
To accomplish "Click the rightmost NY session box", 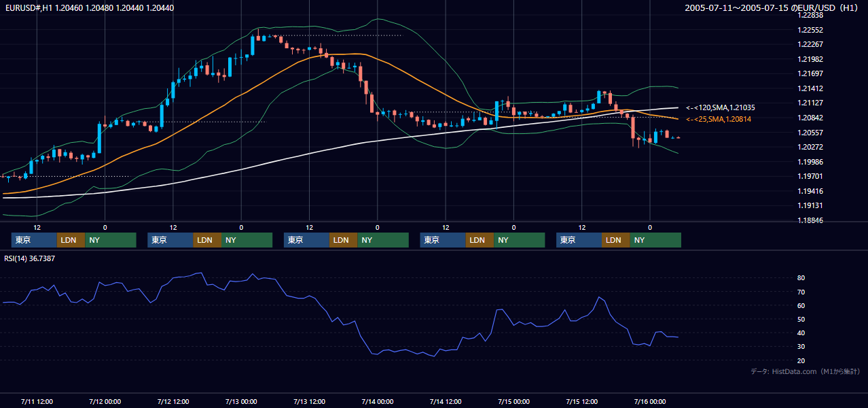I will (655, 240).
